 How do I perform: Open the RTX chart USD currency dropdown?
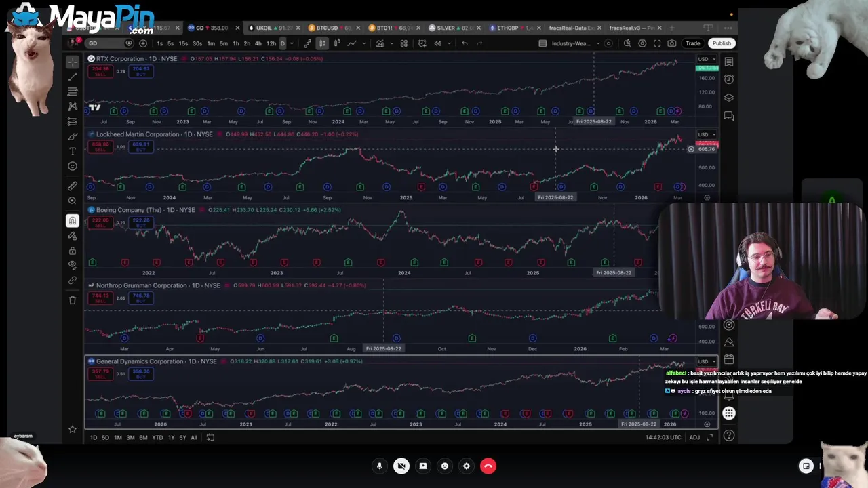pyautogui.click(x=706, y=59)
